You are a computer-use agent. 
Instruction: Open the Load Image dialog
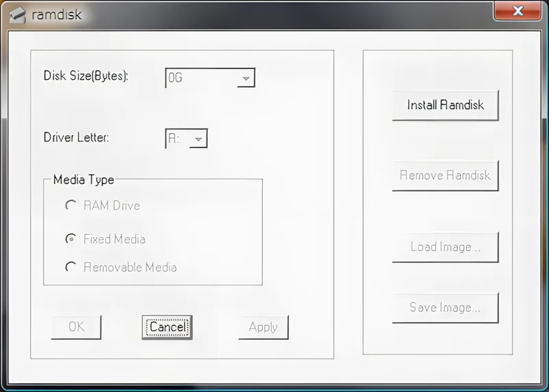pyautogui.click(x=445, y=247)
